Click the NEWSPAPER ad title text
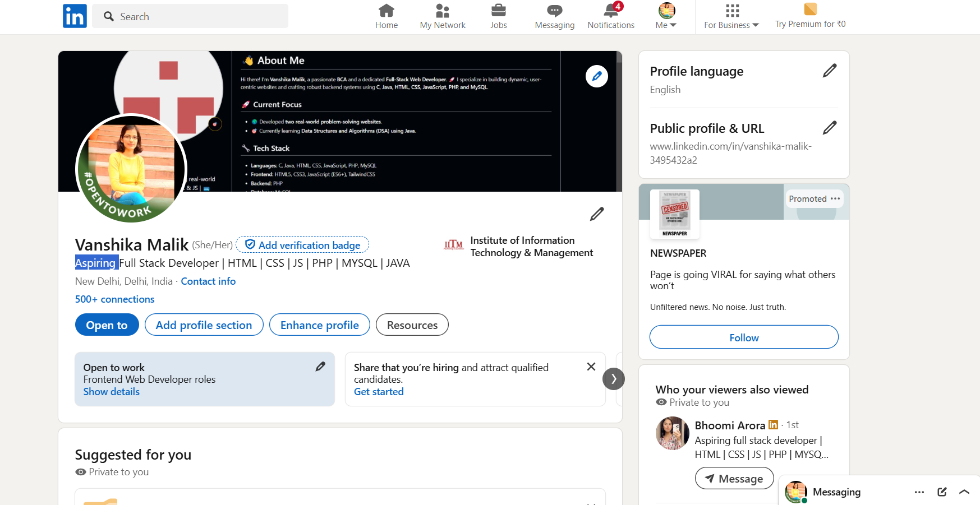980x505 pixels. click(678, 253)
